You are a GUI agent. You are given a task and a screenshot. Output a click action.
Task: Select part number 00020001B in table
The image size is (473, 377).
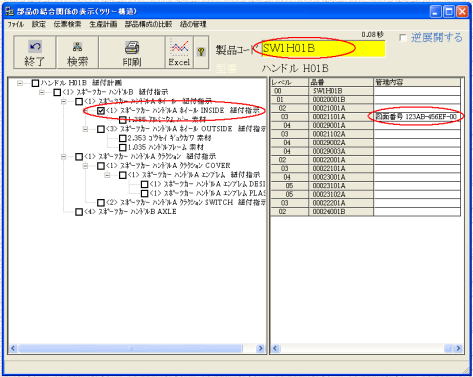pyautogui.click(x=341, y=100)
